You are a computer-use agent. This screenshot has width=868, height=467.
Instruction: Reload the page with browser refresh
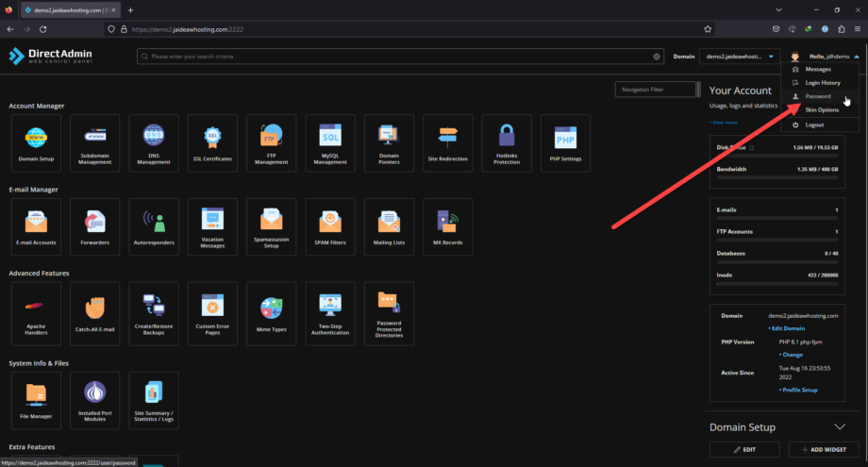(x=42, y=29)
